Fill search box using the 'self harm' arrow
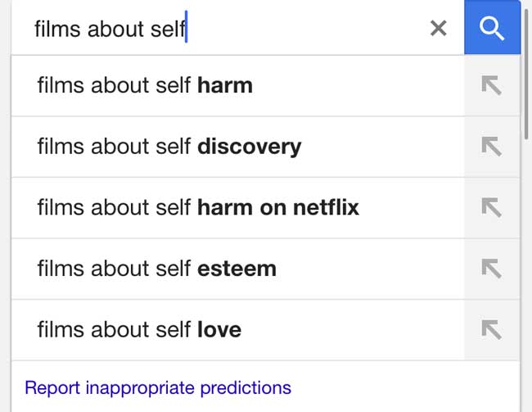Screen dimensions: 532x412 pyautogui.click(x=491, y=85)
